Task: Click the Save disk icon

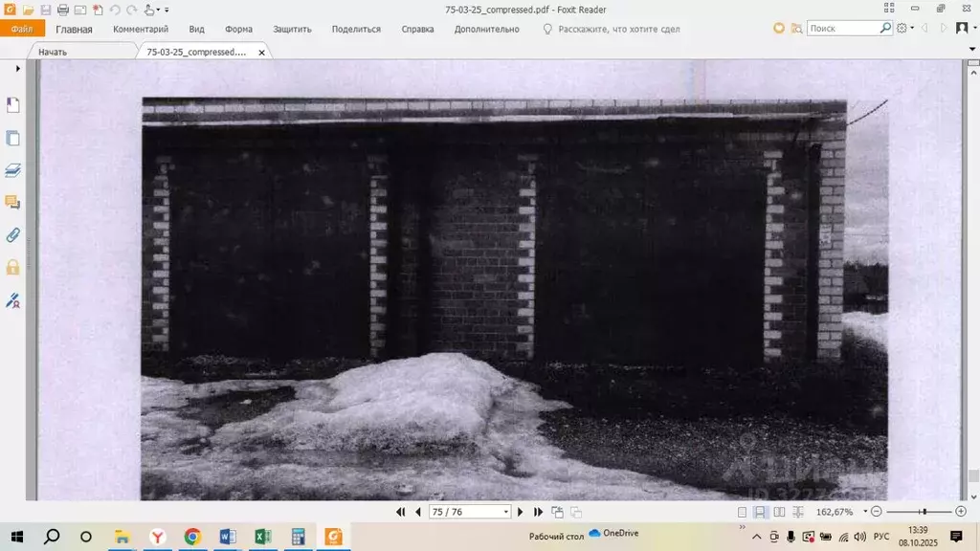Action: click(x=46, y=10)
